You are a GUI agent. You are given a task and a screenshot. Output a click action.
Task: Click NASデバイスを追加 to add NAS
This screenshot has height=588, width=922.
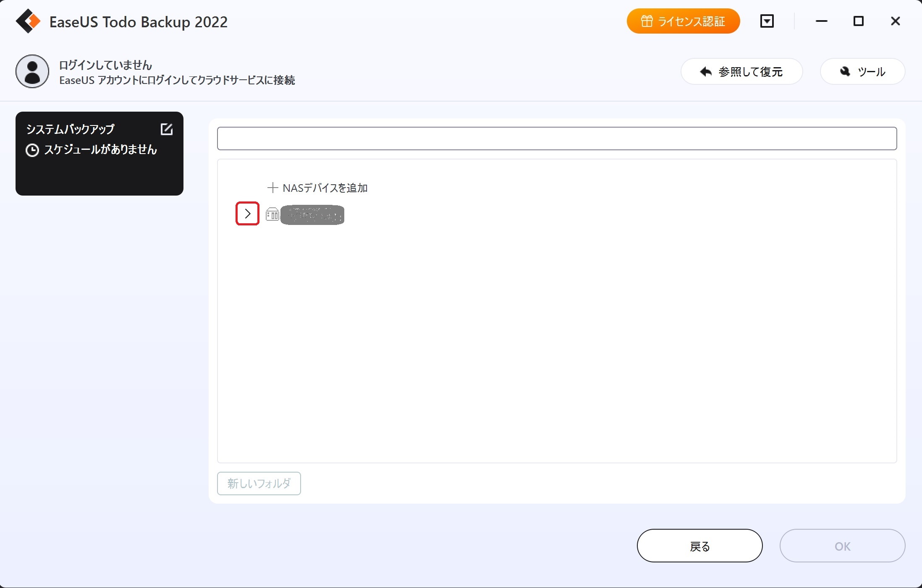(317, 188)
